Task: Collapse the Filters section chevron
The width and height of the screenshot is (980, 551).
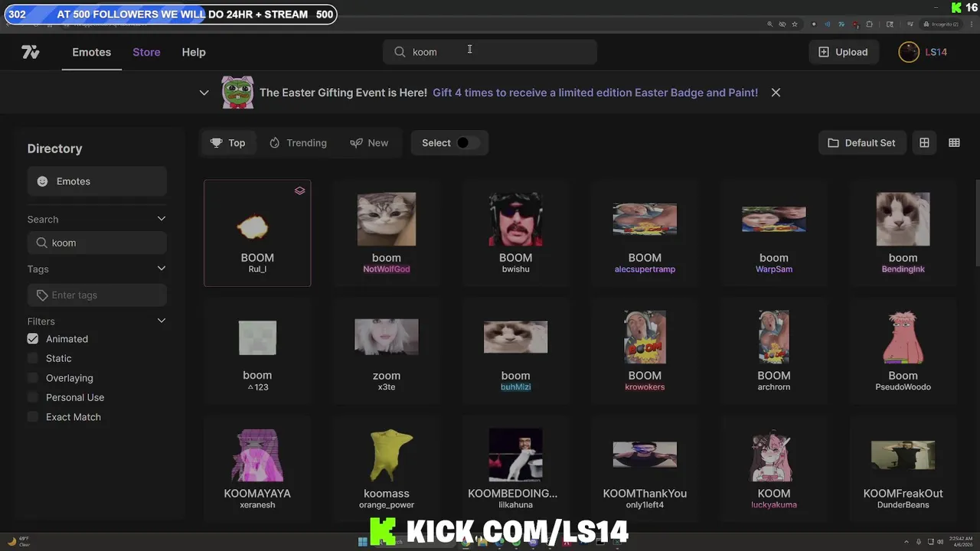Action: [162, 321]
